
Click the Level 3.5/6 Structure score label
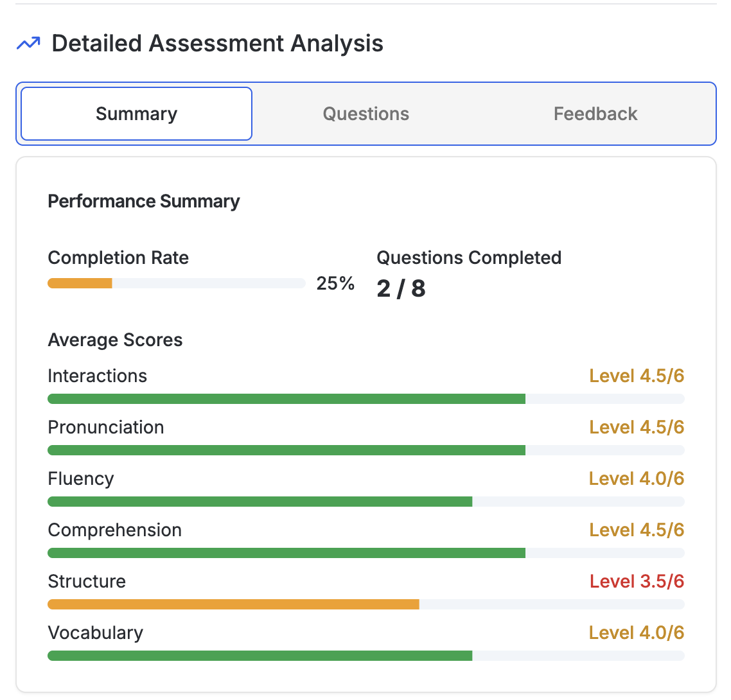636,581
